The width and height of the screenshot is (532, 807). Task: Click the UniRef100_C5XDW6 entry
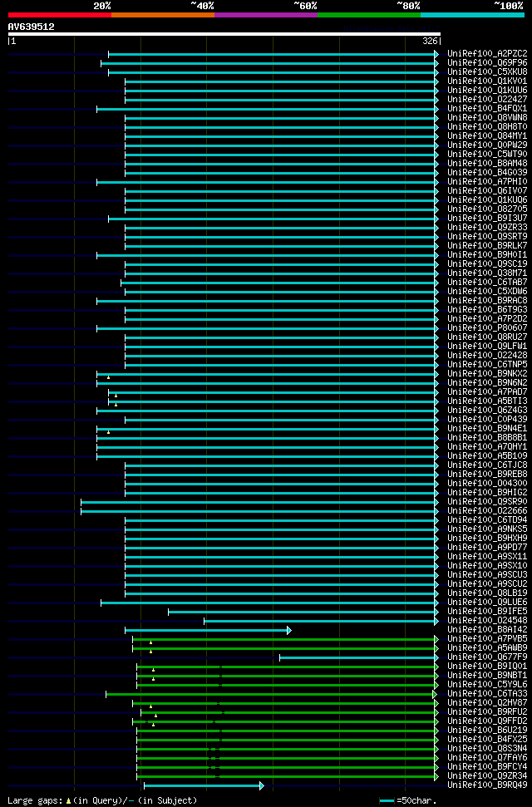[487, 292]
